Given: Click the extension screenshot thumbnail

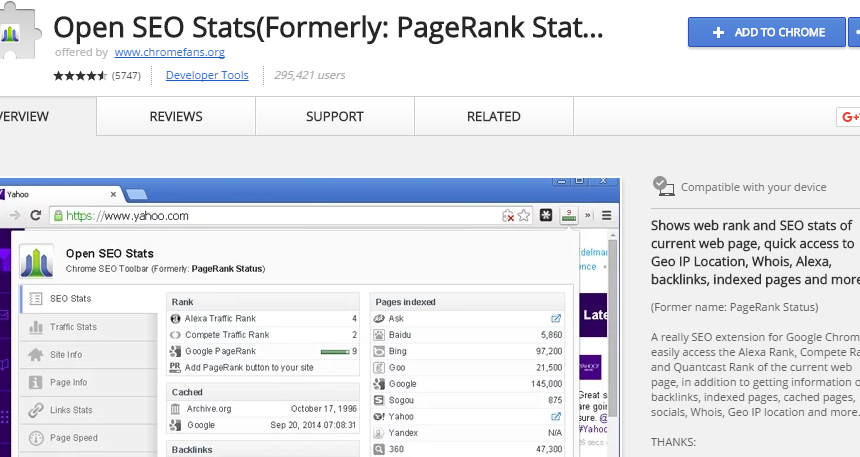Looking at the screenshot, I should point(310,317).
